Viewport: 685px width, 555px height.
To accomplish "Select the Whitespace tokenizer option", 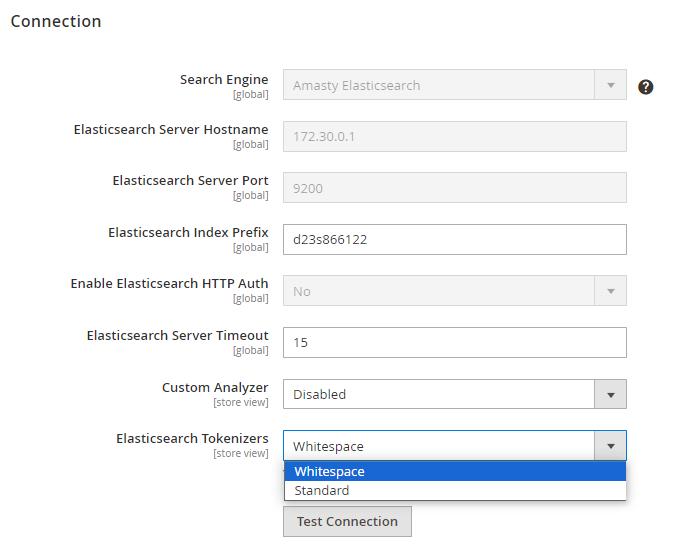I will [455, 472].
